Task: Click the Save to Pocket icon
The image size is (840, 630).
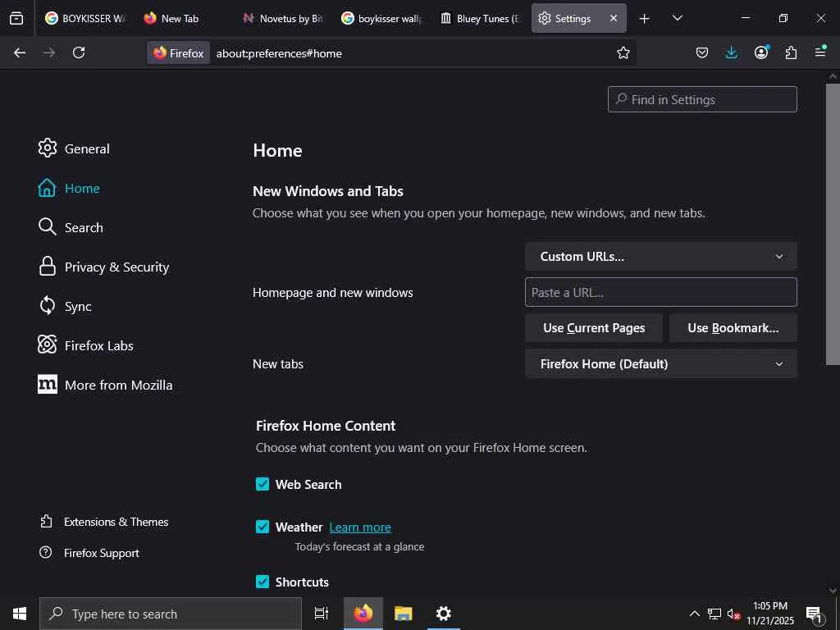Action: [702, 52]
